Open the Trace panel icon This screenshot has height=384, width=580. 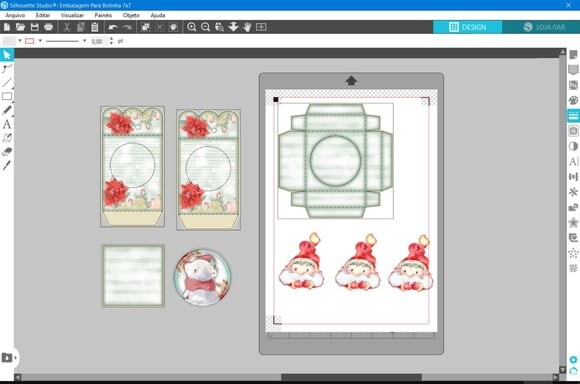(573, 238)
